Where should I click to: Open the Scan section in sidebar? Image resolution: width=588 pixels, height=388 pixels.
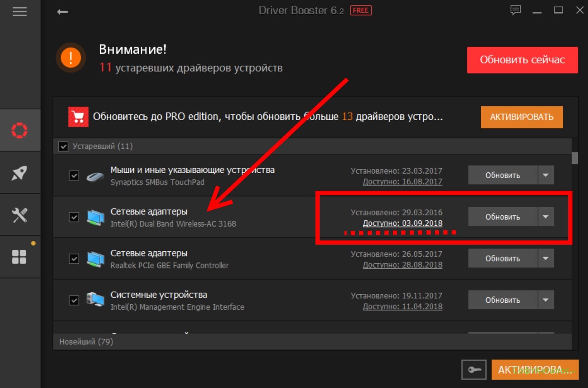click(x=19, y=130)
